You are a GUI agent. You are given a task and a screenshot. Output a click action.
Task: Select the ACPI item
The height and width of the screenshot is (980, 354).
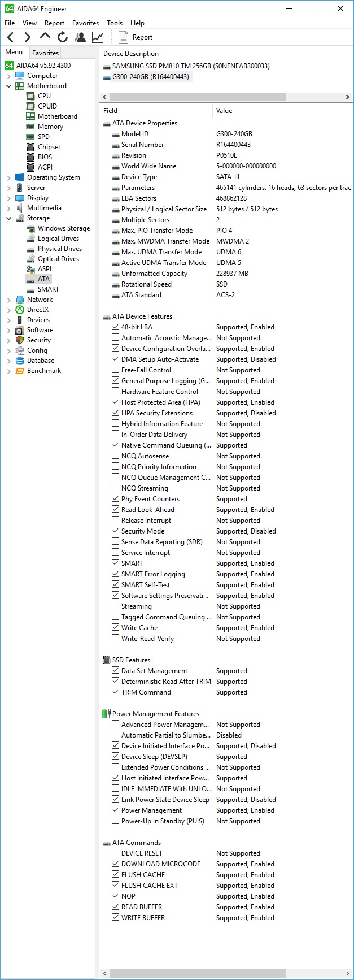point(45,167)
